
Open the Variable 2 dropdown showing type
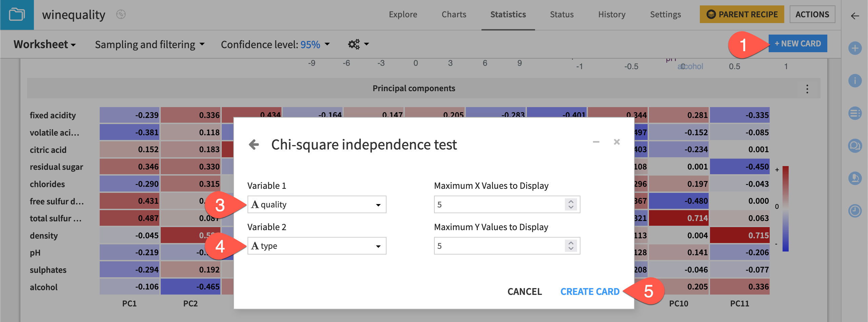316,245
